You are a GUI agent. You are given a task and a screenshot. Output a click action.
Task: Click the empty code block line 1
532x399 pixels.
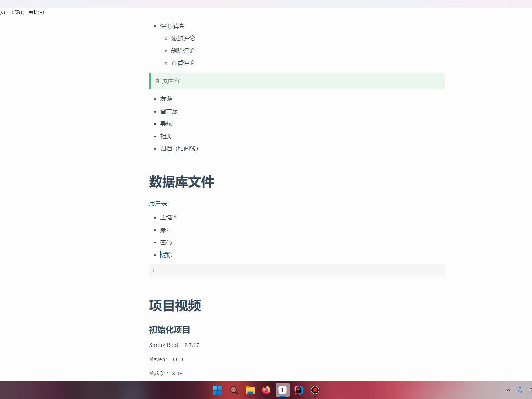tap(297, 270)
